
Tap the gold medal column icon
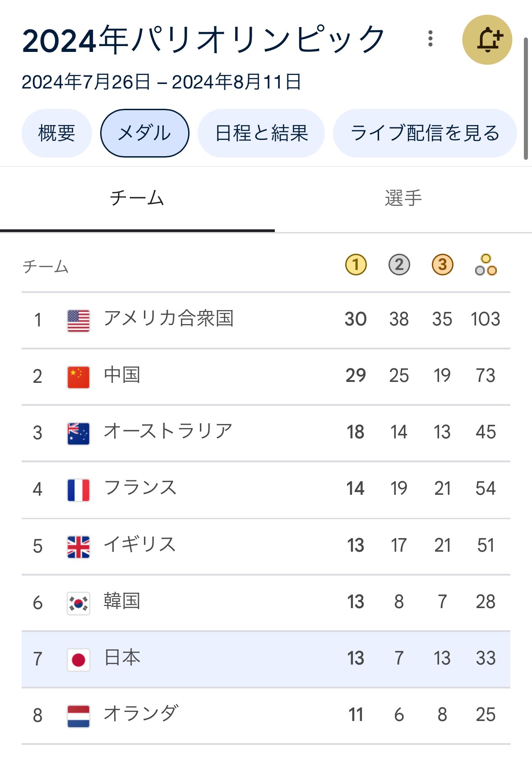point(356,265)
